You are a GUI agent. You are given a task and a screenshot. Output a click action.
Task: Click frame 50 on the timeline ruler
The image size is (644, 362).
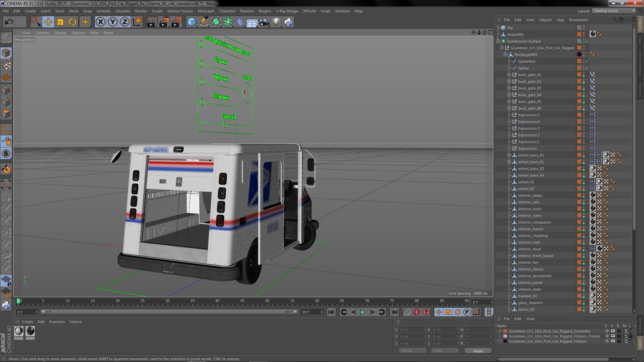[x=267, y=301]
